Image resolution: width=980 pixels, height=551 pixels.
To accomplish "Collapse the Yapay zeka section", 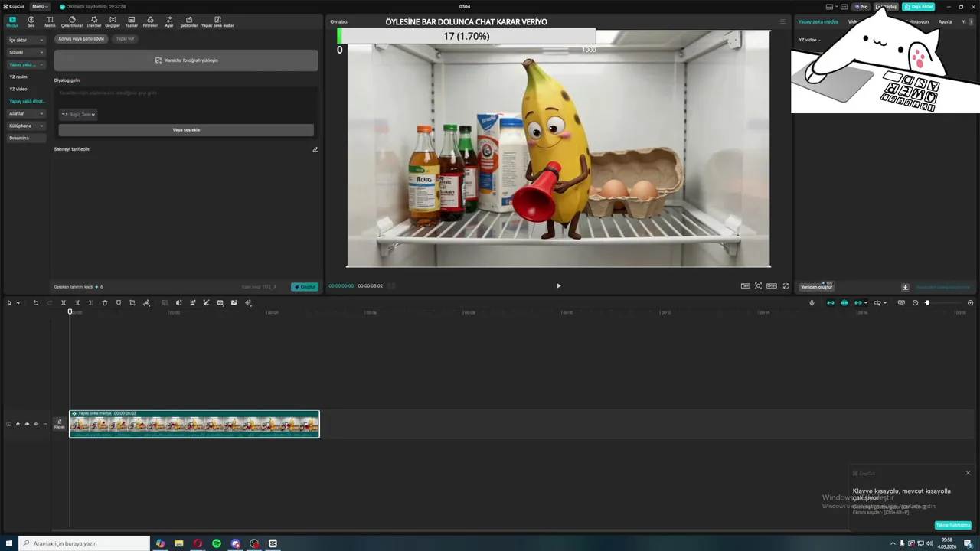I will coord(26,64).
